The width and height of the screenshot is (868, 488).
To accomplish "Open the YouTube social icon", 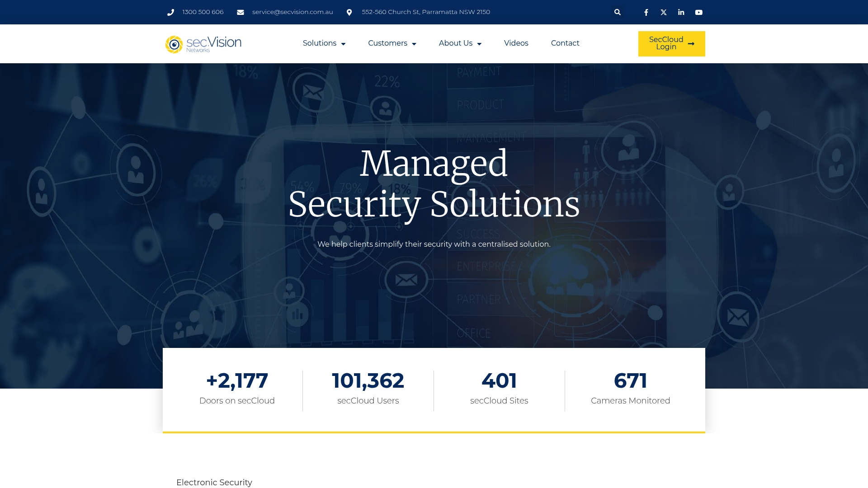I will coord(699,13).
